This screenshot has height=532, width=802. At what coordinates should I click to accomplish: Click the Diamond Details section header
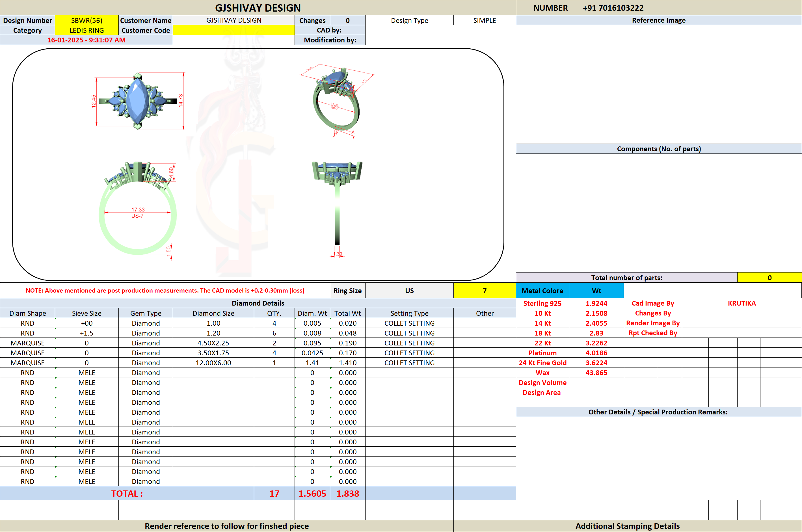pyautogui.click(x=258, y=303)
